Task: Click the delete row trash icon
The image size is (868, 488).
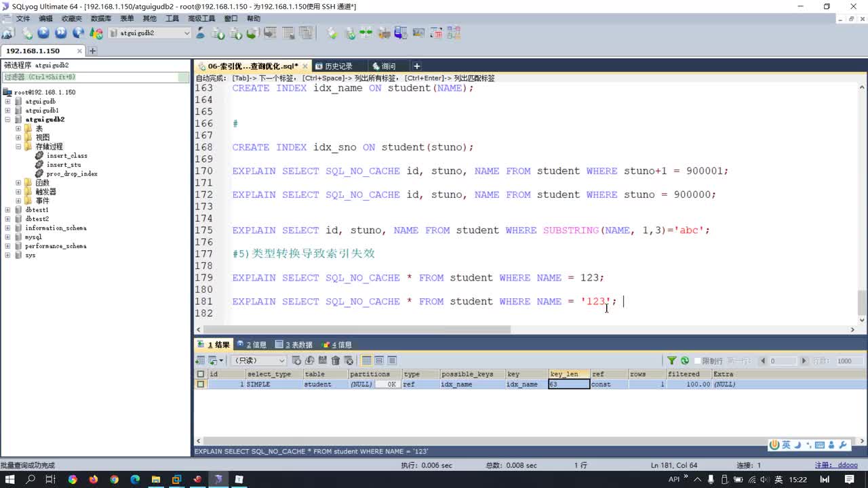Action: tap(336, 361)
